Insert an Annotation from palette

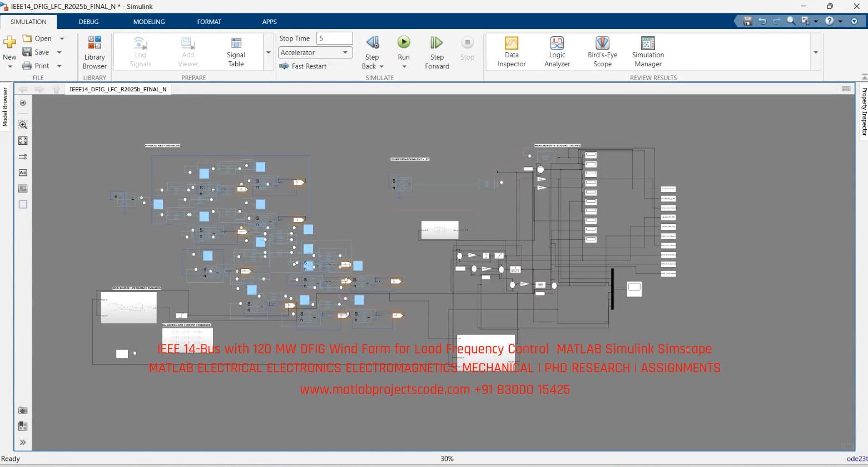point(23,173)
